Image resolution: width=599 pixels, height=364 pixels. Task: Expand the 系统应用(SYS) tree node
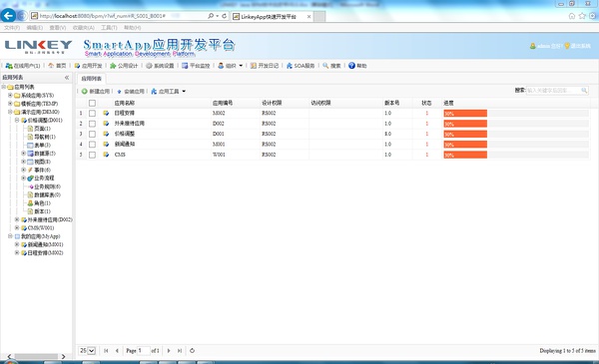(10, 95)
